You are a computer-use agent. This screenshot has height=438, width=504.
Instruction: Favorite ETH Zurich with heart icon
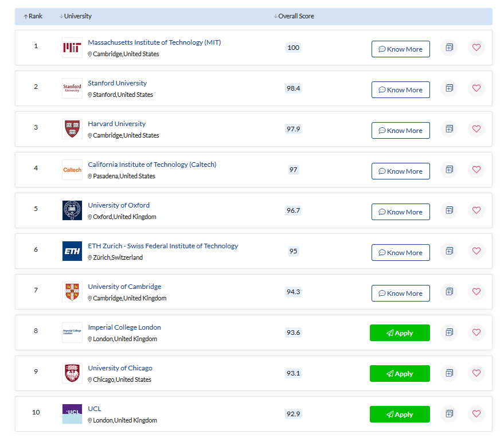(476, 251)
